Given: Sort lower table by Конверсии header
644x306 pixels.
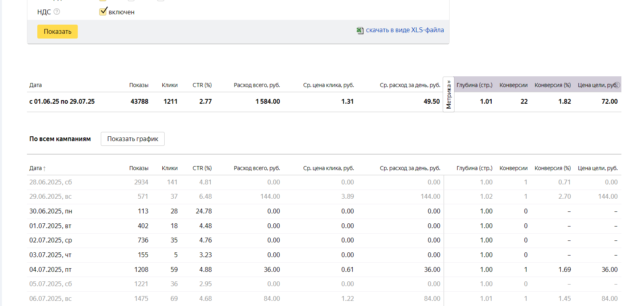Looking at the screenshot, I should click(513, 168).
